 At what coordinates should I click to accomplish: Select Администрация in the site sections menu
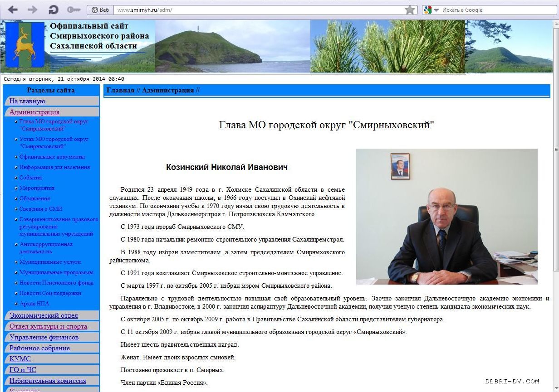pyautogui.click(x=34, y=112)
